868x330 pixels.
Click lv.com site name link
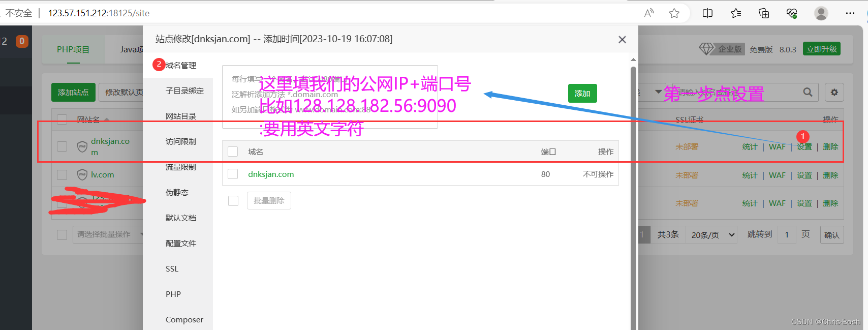click(x=102, y=174)
